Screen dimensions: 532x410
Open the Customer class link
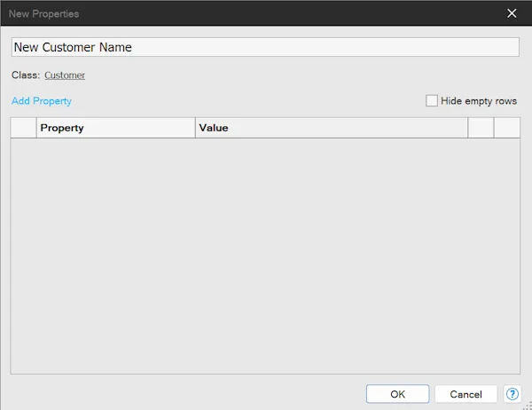65,75
